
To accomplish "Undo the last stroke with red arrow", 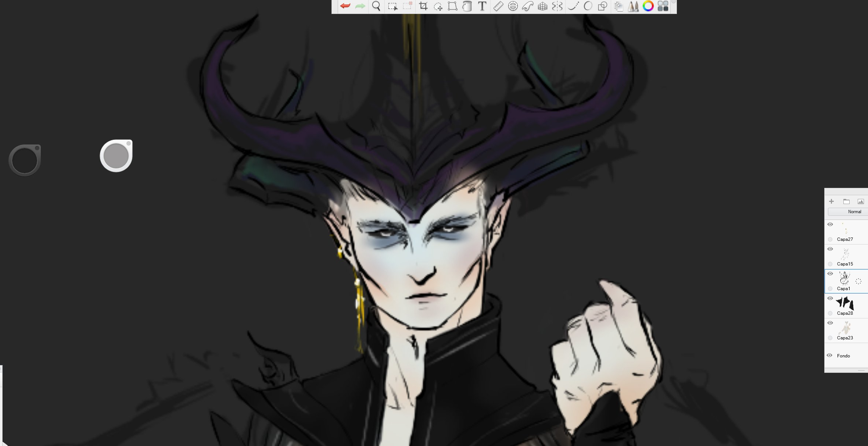I will (345, 6).
